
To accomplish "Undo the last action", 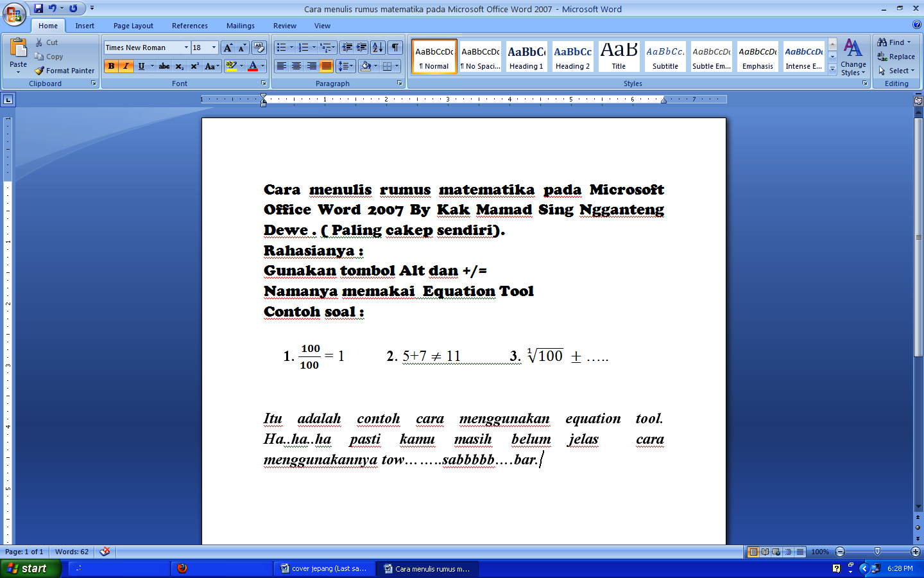I will [53, 8].
